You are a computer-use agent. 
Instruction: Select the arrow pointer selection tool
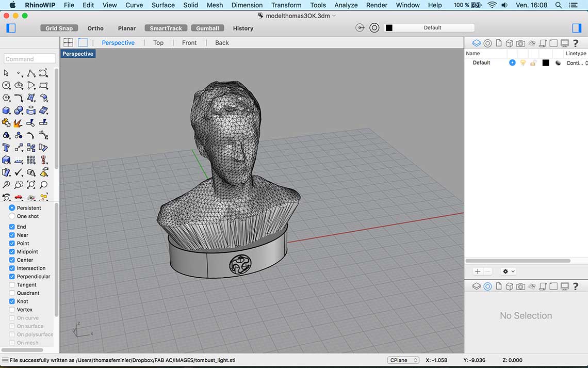tap(6, 73)
